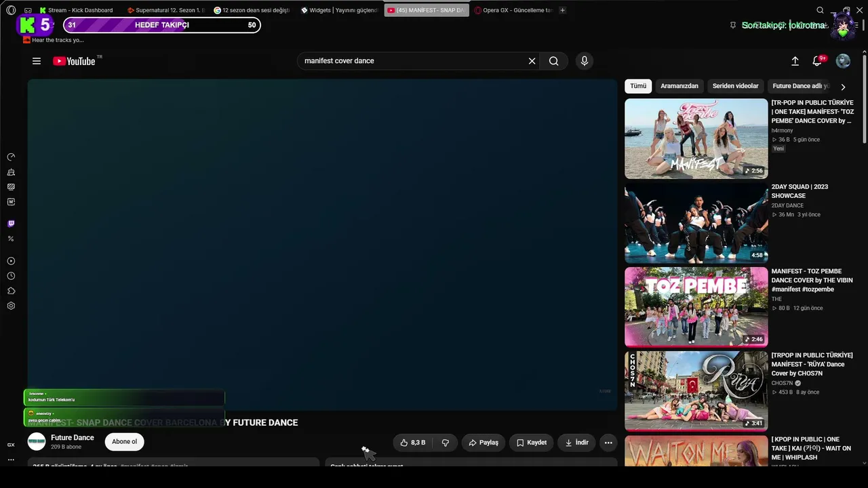Open the CHOS7N channel name link

coord(782,383)
